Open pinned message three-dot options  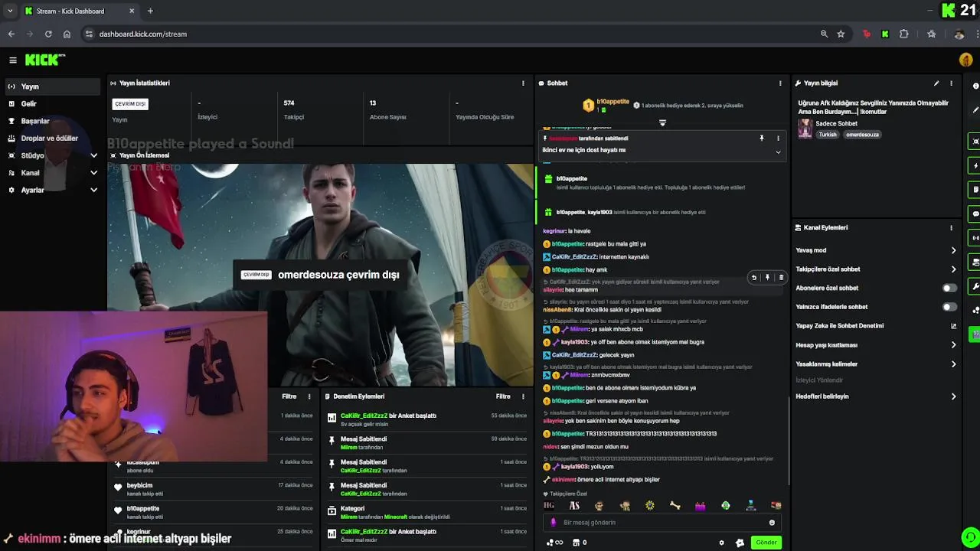[778, 139]
